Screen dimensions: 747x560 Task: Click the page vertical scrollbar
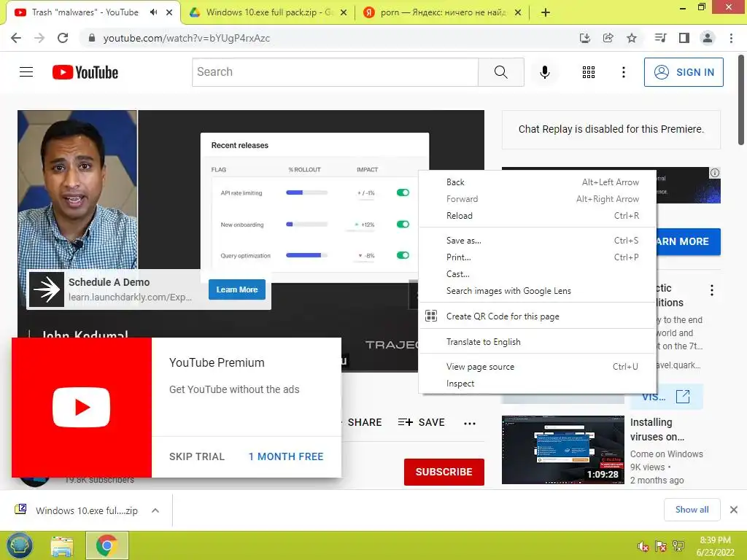pyautogui.click(x=741, y=100)
